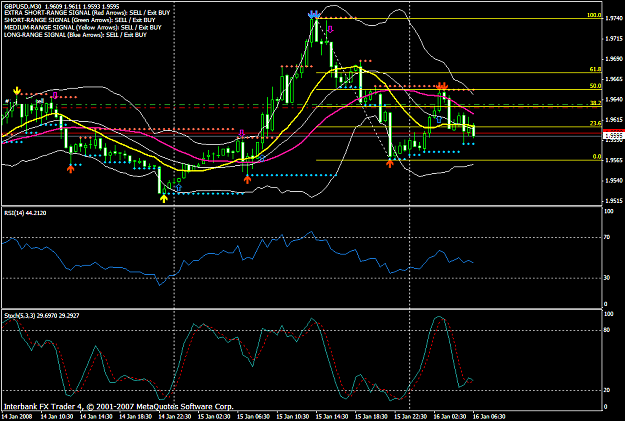Click the 1.9565 price axis value
This screenshot has height=421, width=625.
(x=614, y=160)
